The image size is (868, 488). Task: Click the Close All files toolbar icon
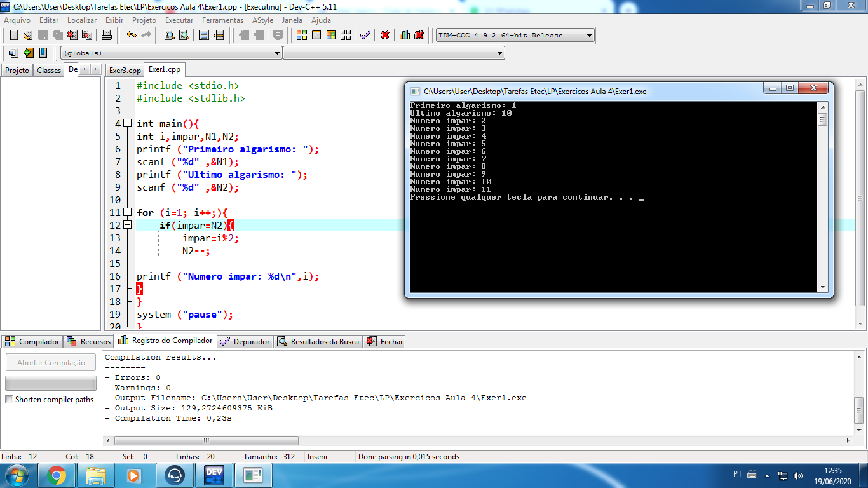tap(87, 35)
